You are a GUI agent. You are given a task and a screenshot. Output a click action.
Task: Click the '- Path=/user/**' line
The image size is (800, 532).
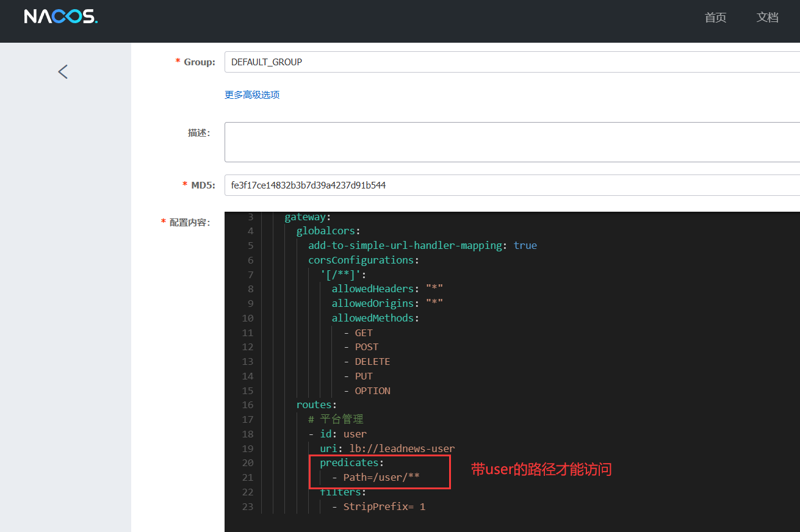[376, 477]
